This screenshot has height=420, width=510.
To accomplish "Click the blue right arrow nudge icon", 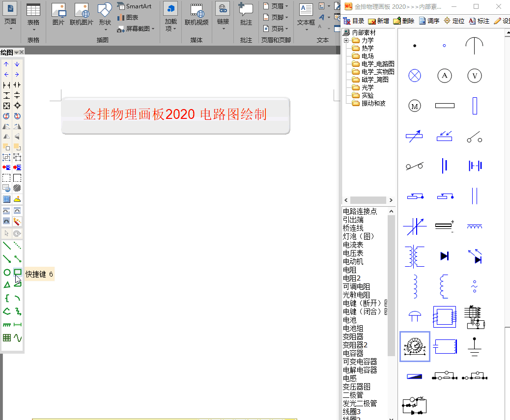I will coord(17,75).
